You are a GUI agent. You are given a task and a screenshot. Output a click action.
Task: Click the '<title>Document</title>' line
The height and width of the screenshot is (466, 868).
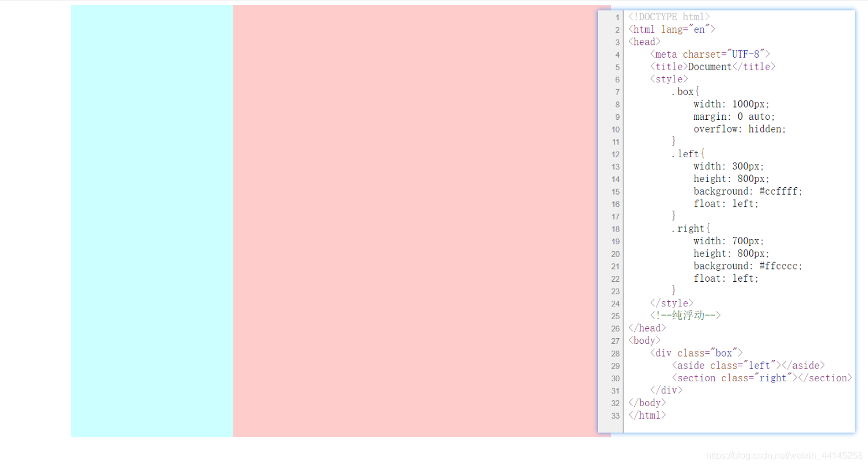[713, 67]
